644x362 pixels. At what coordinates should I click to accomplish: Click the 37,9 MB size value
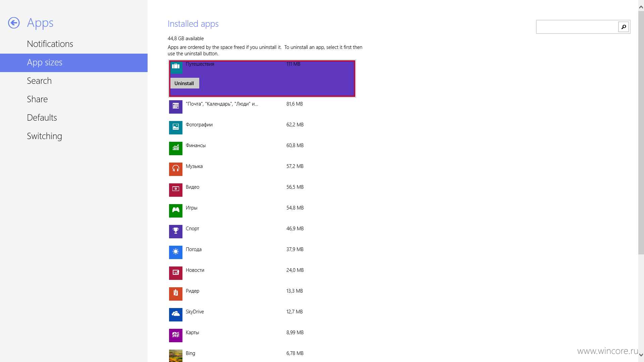pos(295,249)
